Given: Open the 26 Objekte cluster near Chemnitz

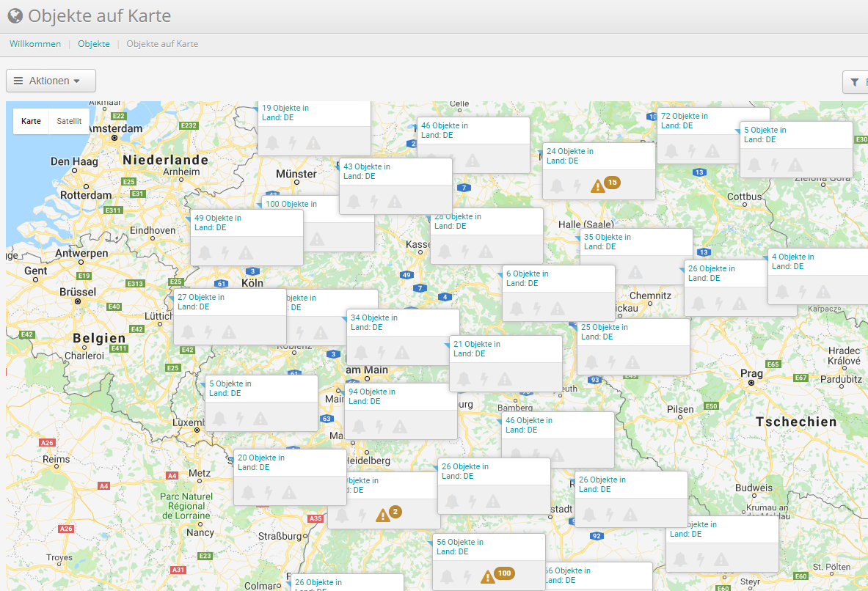Looking at the screenshot, I should pyautogui.click(x=711, y=273).
